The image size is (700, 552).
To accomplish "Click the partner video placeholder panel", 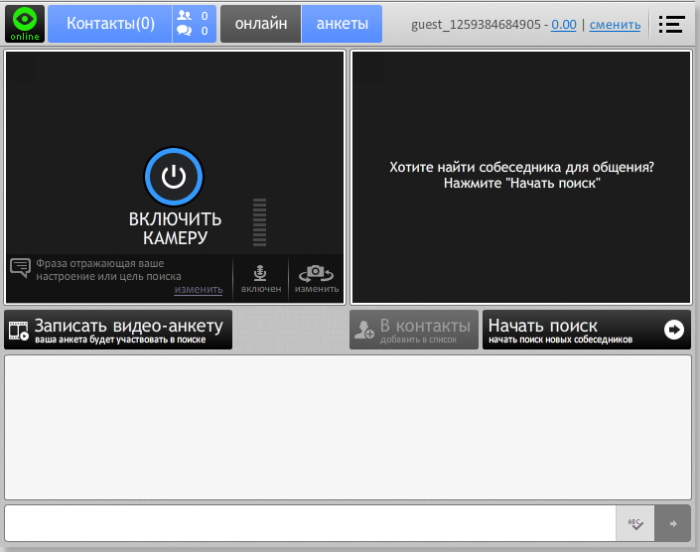I will (x=521, y=177).
